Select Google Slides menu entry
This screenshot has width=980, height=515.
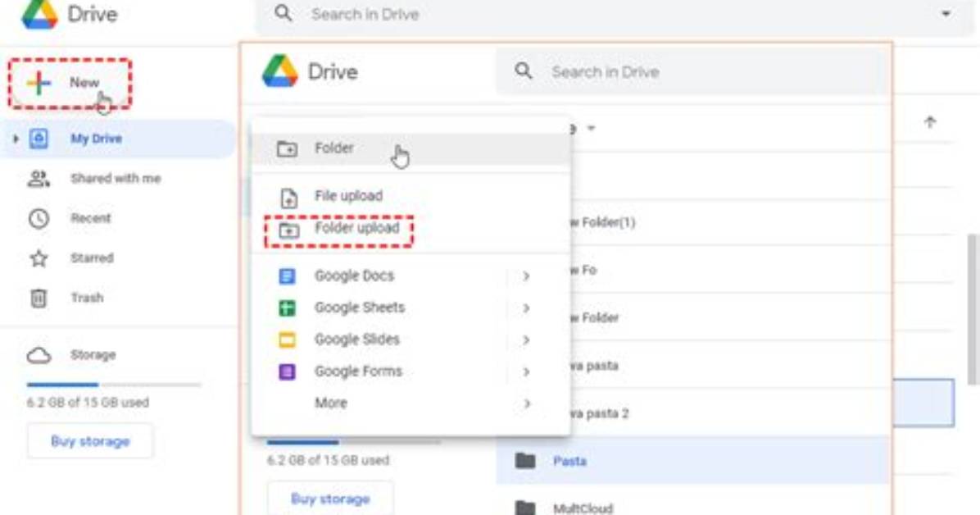pyautogui.click(x=411, y=340)
